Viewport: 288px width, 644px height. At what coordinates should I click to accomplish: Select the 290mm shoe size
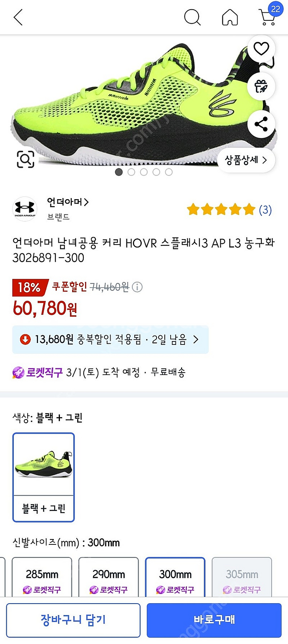tap(109, 577)
